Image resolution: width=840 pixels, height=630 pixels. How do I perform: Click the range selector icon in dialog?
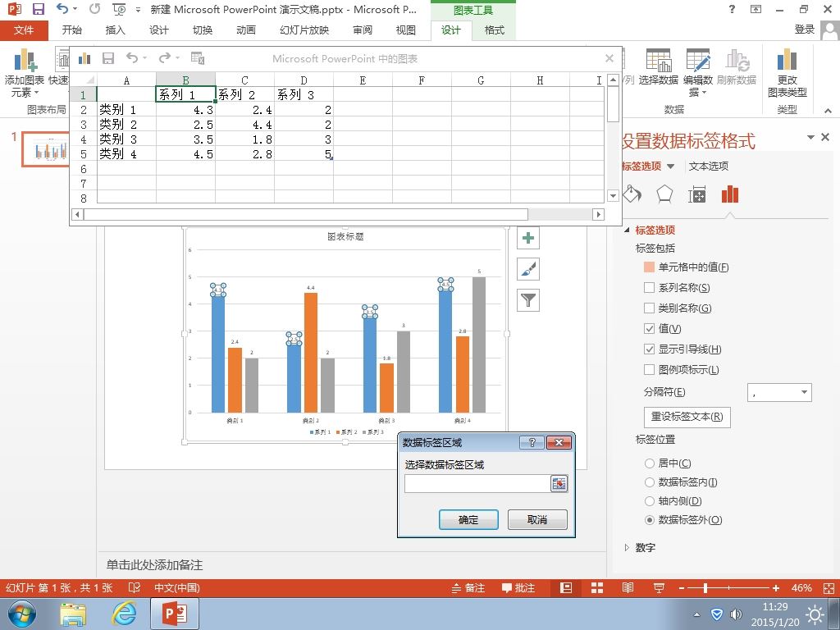(x=559, y=484)
